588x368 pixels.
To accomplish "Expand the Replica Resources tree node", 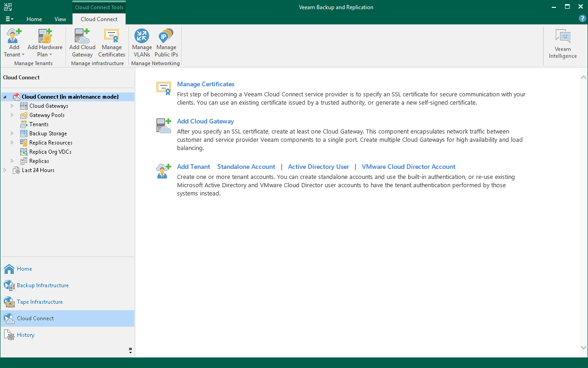I will [12, 143].
